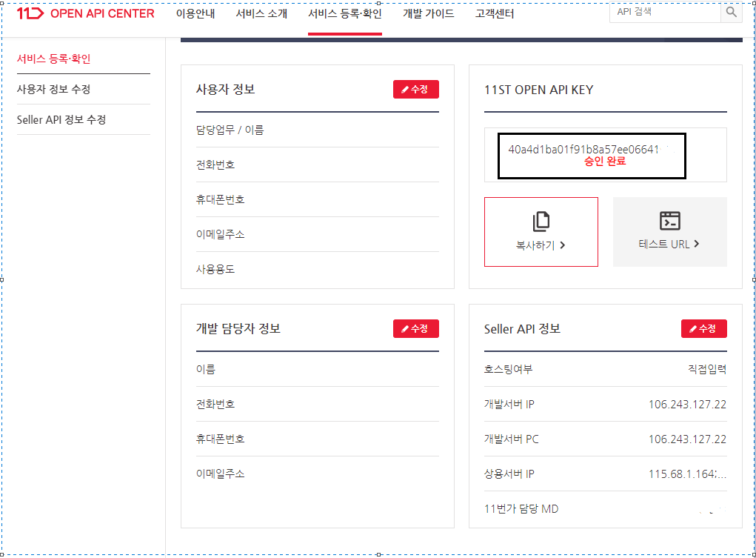The width and height of the screenshot is (756, 558).
Task: Click 수정 button for Seller API 정보
Action: tap(704, 329)
